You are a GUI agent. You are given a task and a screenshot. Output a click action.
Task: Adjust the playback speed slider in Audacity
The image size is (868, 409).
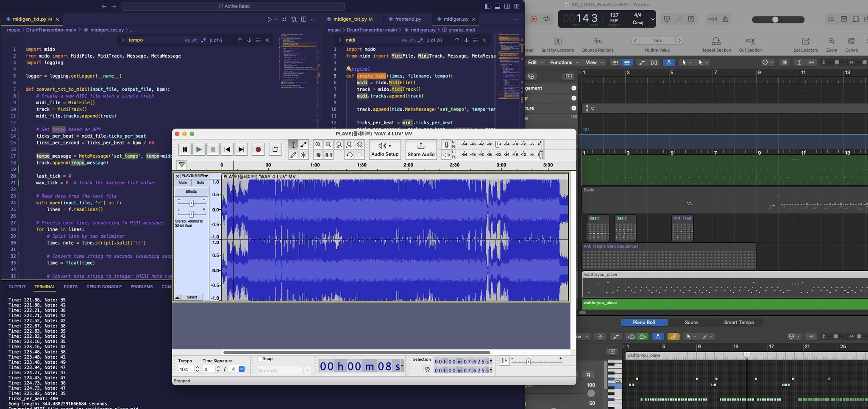pos(528,362)
